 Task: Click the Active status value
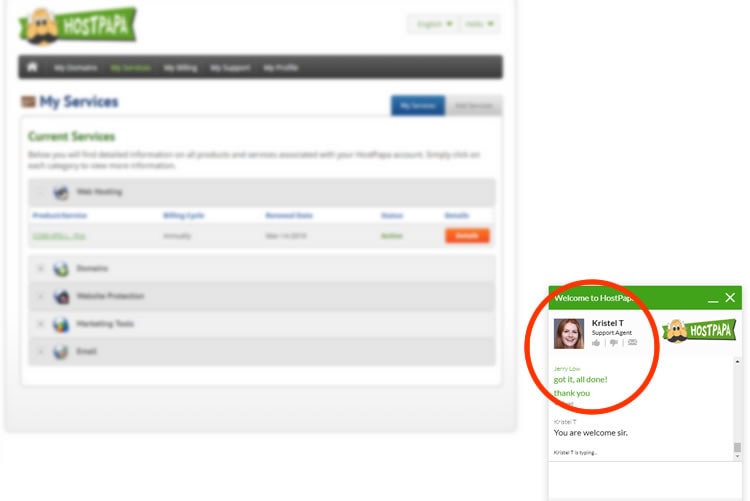(x=391, y=236)
